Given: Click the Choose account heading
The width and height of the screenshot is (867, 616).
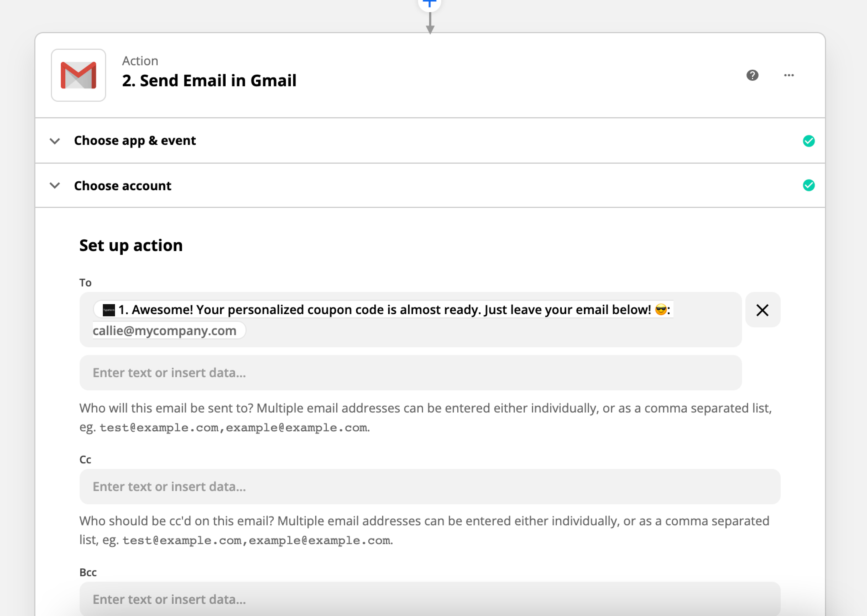Looking at the screenshot, I should click(x=122, y=186).
